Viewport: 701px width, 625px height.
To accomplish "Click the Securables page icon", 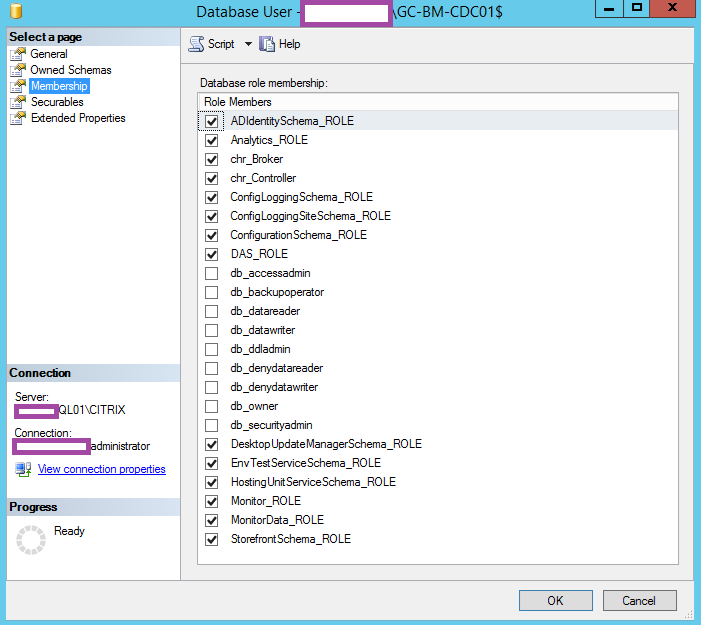I will [x=18, y=102].
